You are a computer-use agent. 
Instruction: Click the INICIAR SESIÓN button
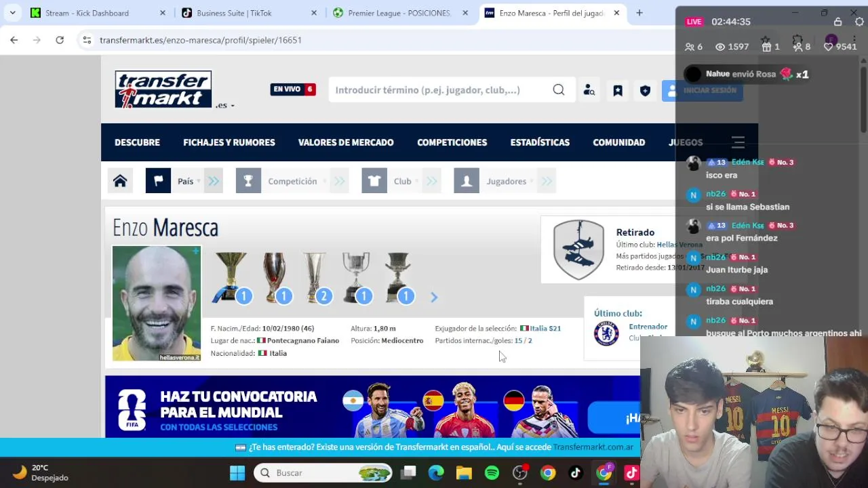(x=703, y=90)
